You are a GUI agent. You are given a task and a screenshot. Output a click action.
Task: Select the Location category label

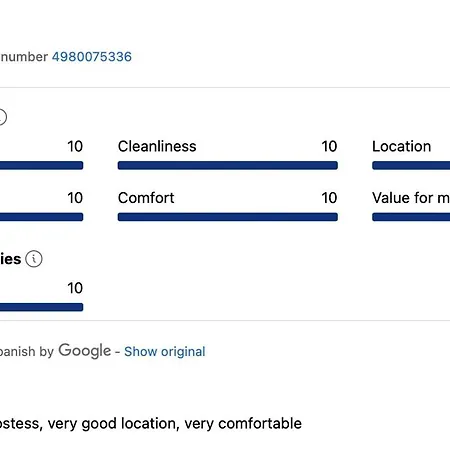coord(401,146)
